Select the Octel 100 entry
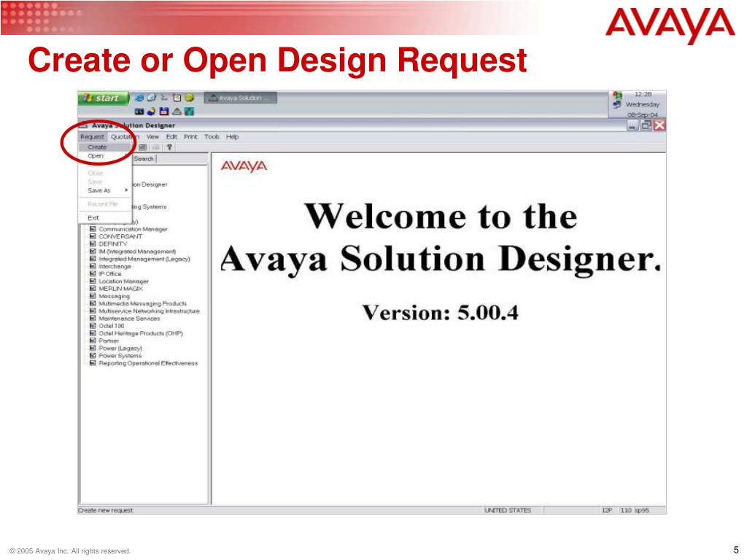This screenshot has width=747, height=560. click(x=111, y=326)
